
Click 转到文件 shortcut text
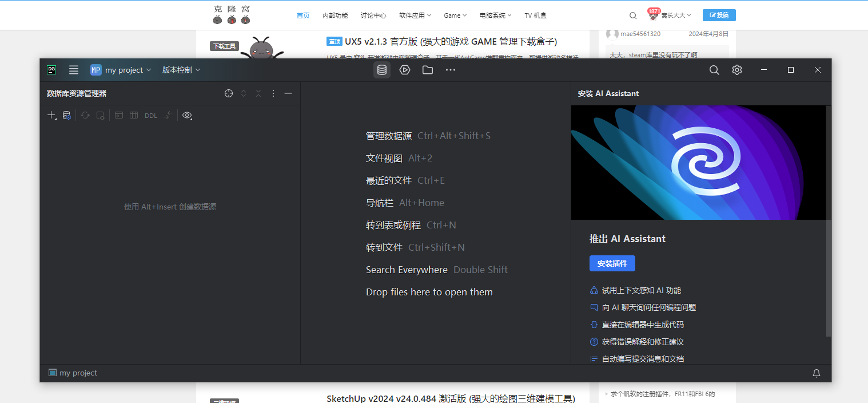384,247
